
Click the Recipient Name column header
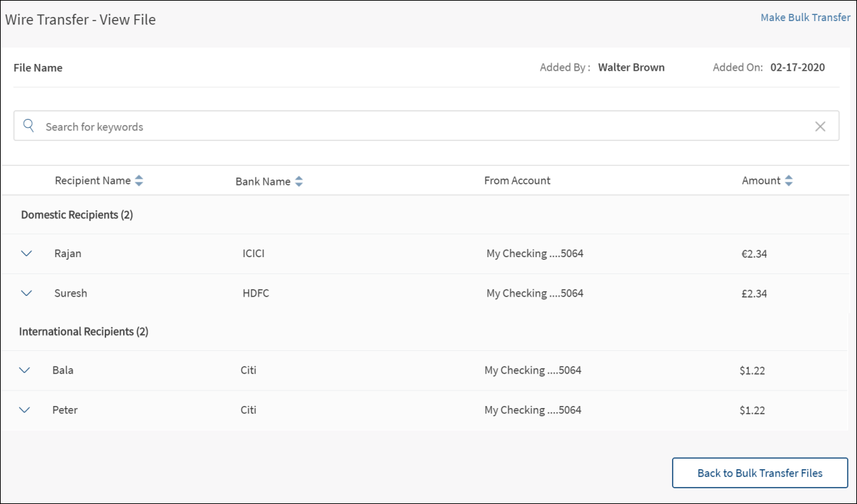93,181
